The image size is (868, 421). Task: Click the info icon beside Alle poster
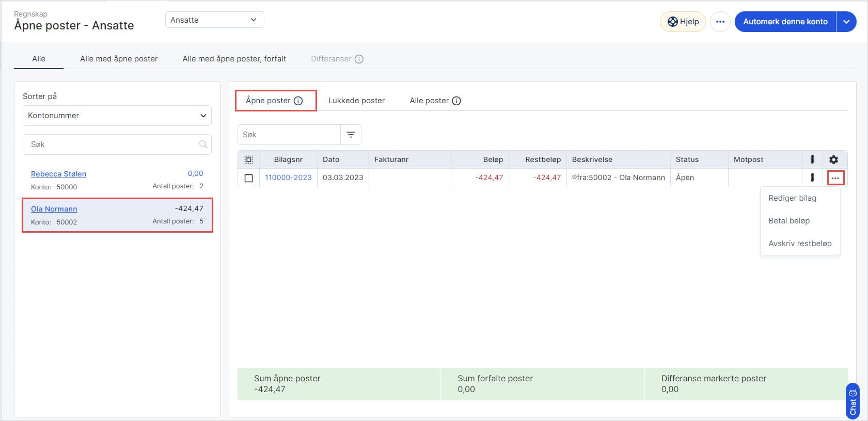click(x=456, y=101)
